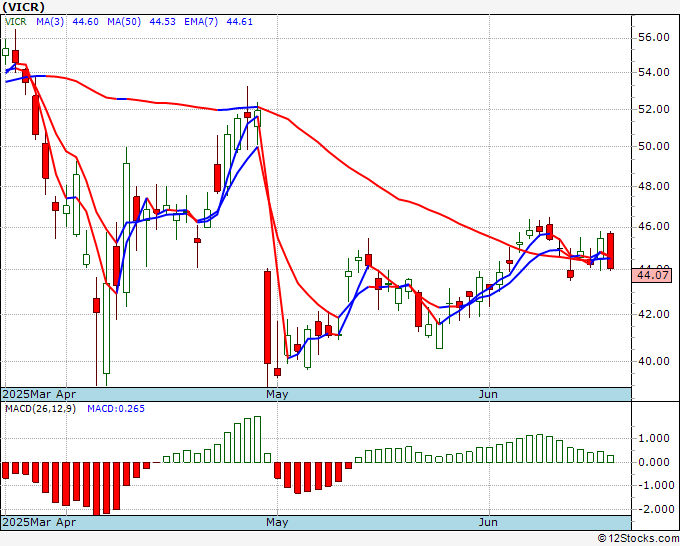Click the -1.000 MACD axis label

[x=654, y=485]
